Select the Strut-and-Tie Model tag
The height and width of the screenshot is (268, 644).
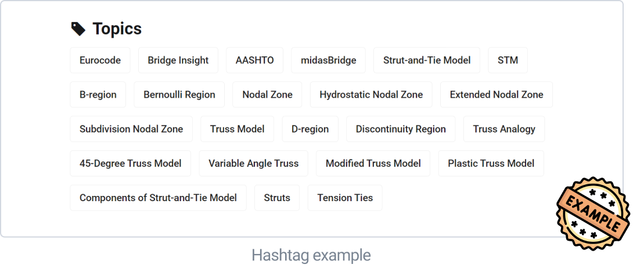pos(427,60)
